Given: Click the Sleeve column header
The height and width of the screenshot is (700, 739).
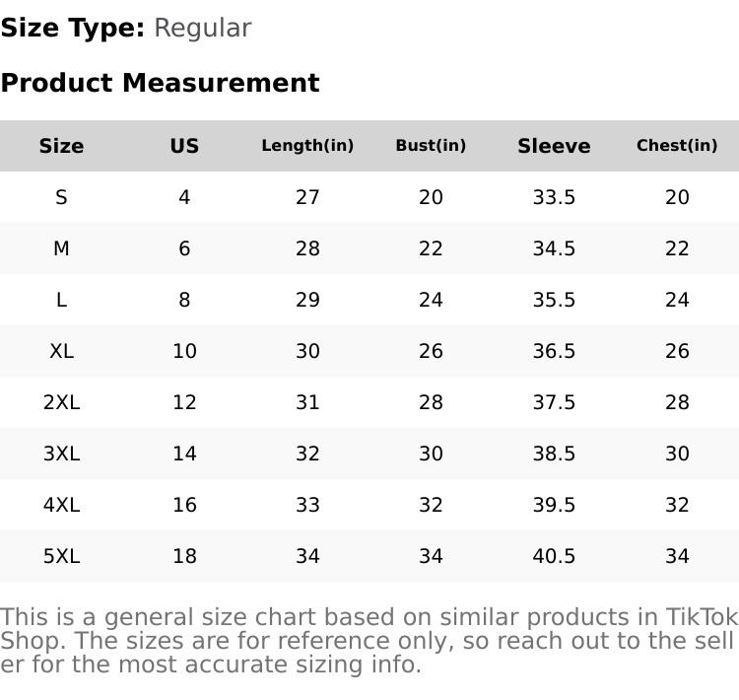Looking at the screenshot, I should [x=554, y=146].
